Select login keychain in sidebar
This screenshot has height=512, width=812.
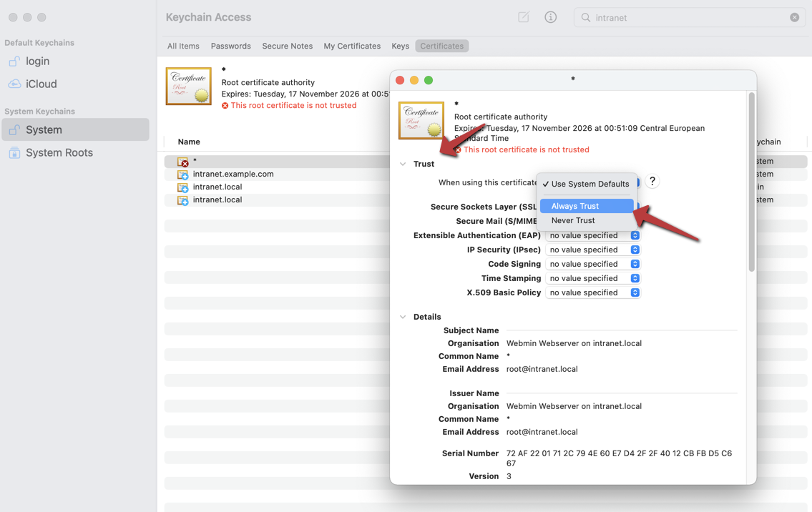click(76, 61)
